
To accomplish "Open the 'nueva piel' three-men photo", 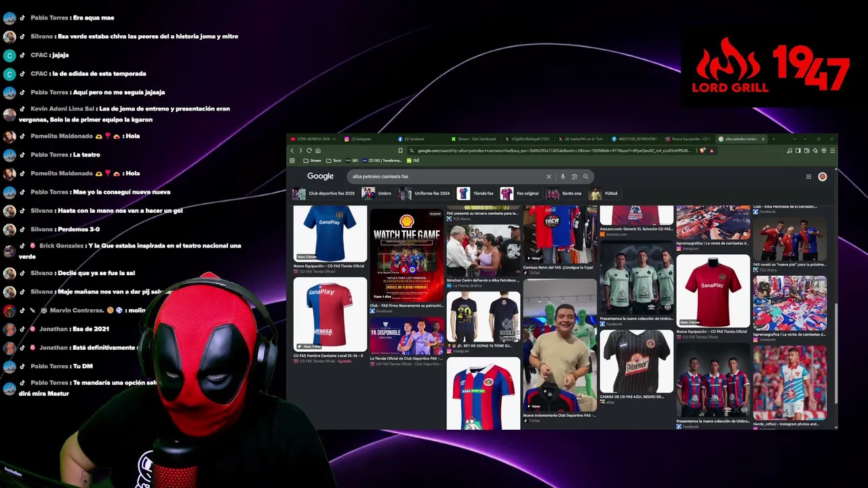I will (790, 241).
